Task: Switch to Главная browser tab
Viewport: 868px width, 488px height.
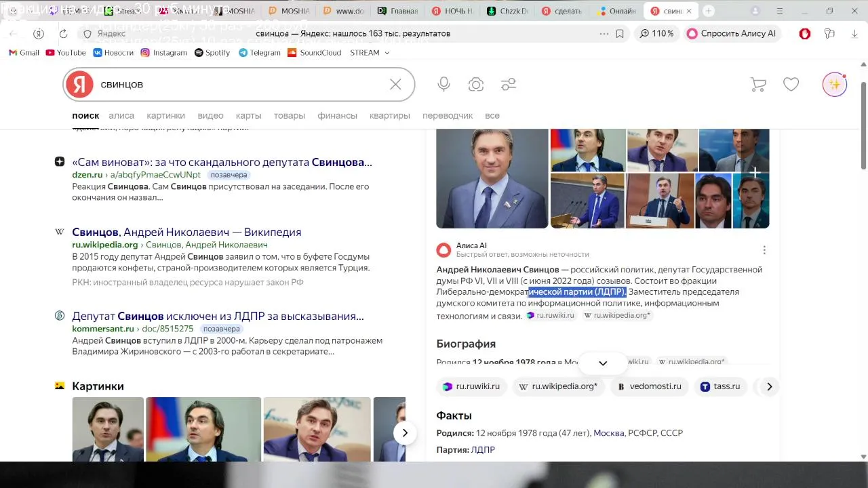Action: 398,11
